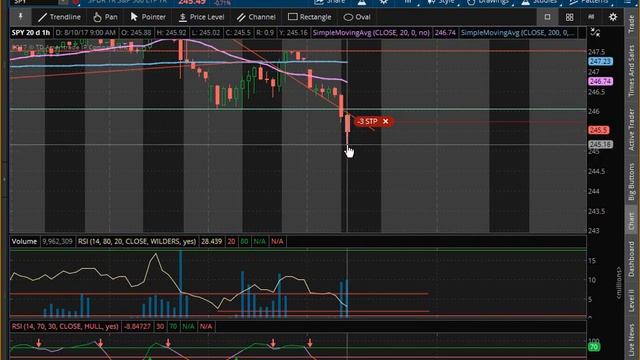Select the Price Level drawing tool
640x360 pixels.
(x=202, y=17)
